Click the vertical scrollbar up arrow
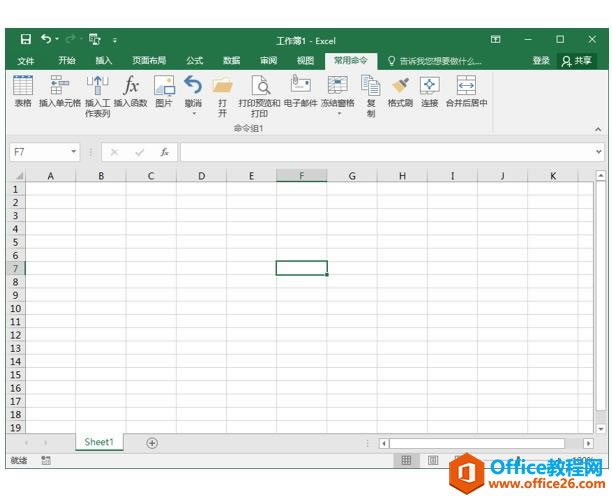The width and height of the screenshot is (612, 501). pos(601,176)
